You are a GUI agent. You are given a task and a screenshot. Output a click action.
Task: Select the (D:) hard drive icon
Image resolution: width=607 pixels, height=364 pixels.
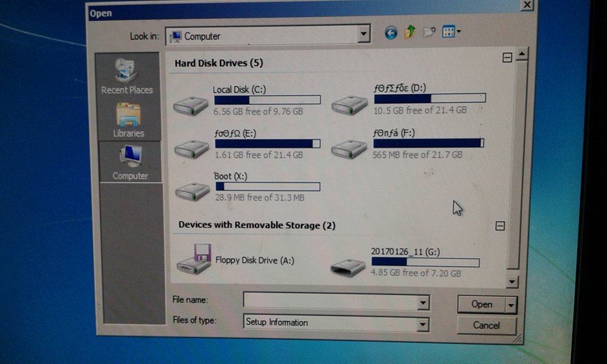pos(350,105)
